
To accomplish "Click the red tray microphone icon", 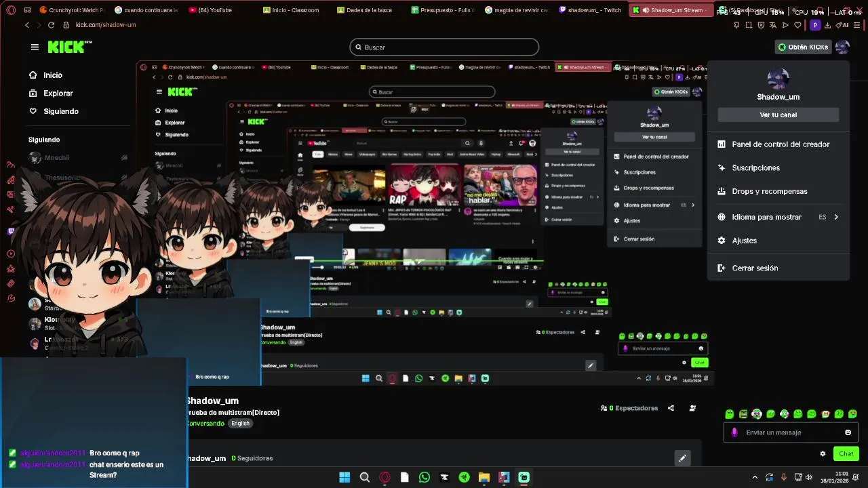I will click(784, 477).
